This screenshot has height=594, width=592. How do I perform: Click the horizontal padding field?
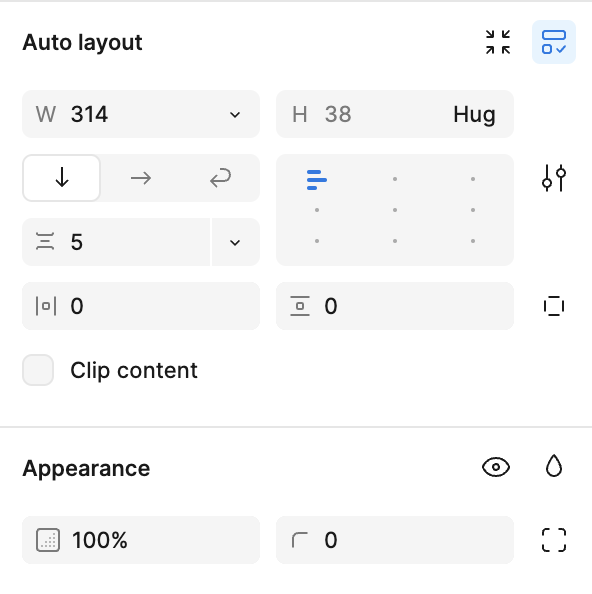pos(141,306)
